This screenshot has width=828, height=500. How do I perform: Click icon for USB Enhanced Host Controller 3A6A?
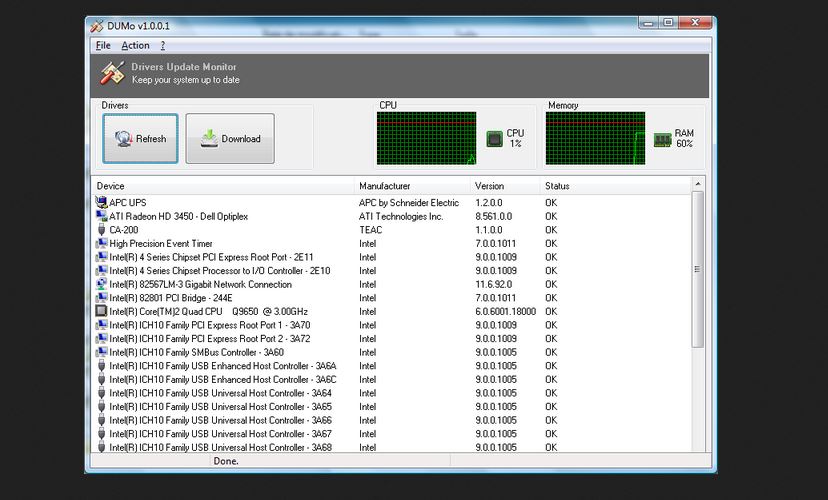101,366
